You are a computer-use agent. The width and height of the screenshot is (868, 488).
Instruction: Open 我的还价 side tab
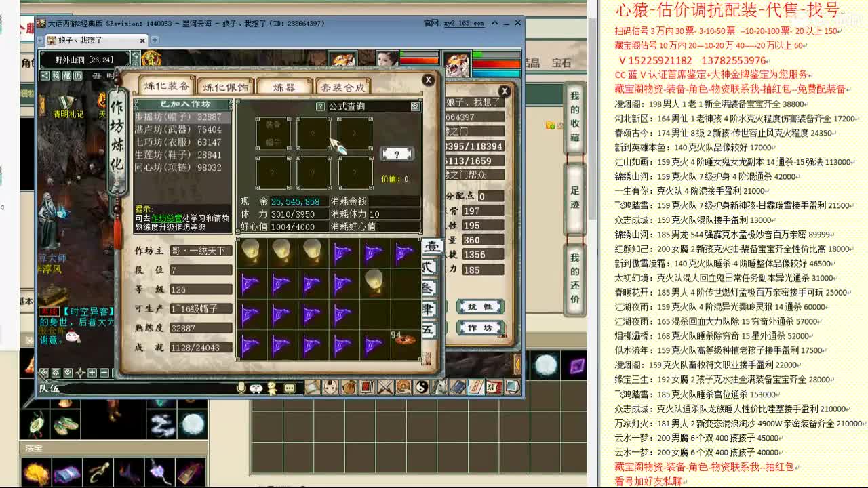(x=574, y=279)
